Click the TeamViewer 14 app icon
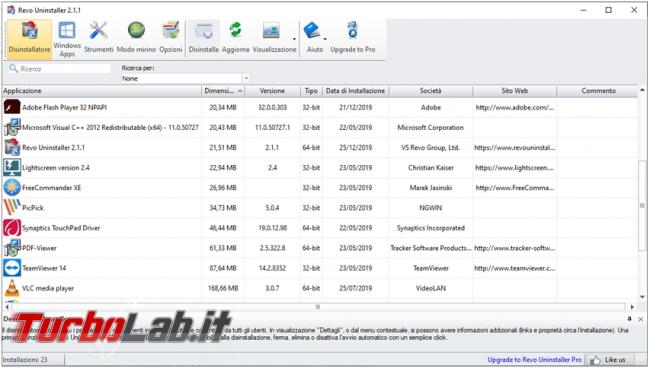 click(x=12, y=268)
